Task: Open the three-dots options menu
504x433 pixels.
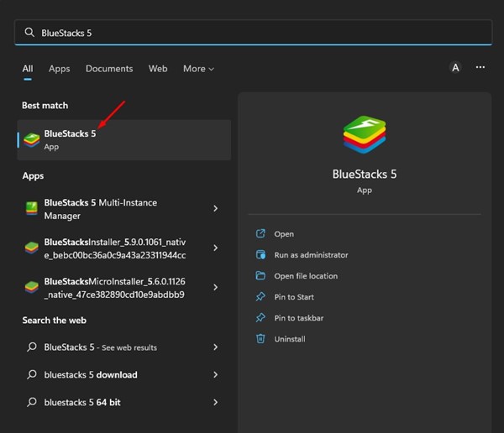Action: (x=480, y=68)
